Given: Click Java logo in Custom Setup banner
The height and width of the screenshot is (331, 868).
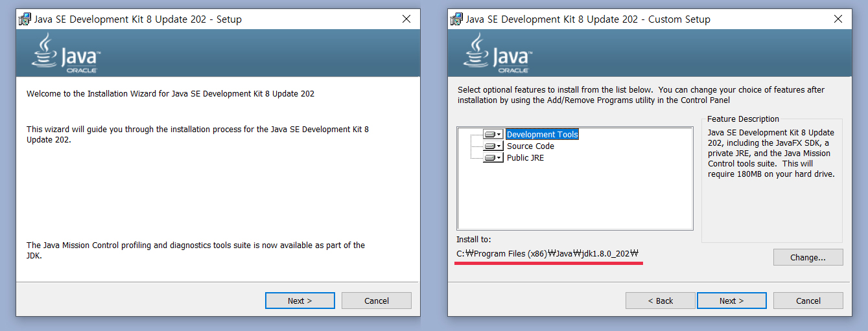Looking at the screenshot, I should pyautogui.click(x=497, y=53).
